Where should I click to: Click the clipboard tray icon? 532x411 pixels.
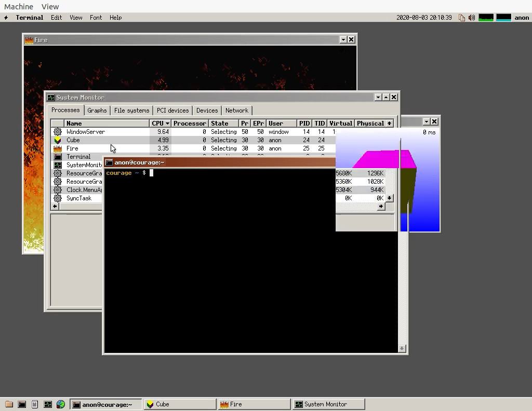tap(462, 18)
